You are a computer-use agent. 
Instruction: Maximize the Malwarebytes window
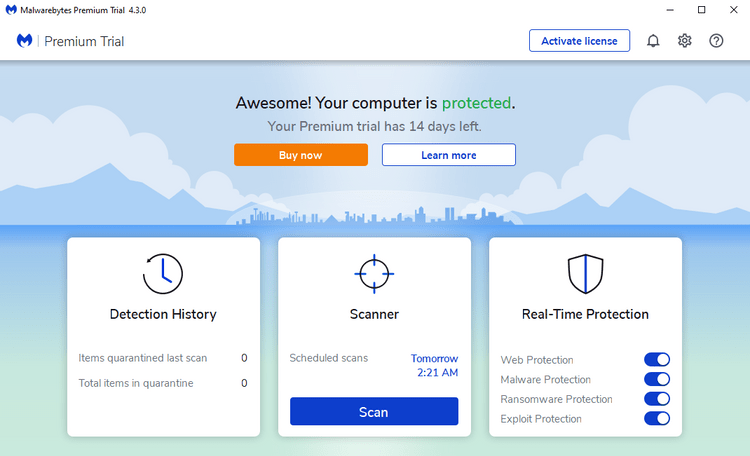point(701,10)
